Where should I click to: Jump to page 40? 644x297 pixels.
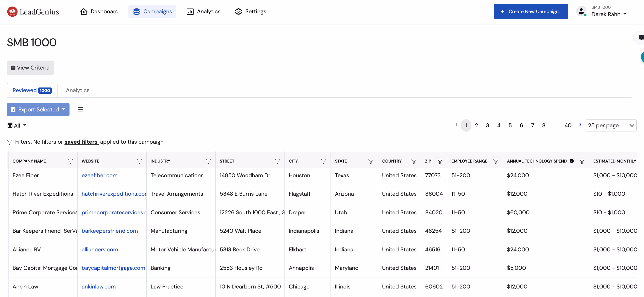pyautogui.click(x=568, y=125)
